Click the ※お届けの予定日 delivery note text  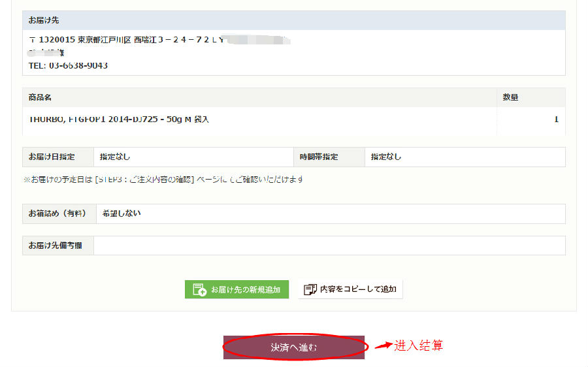(163, 180)
